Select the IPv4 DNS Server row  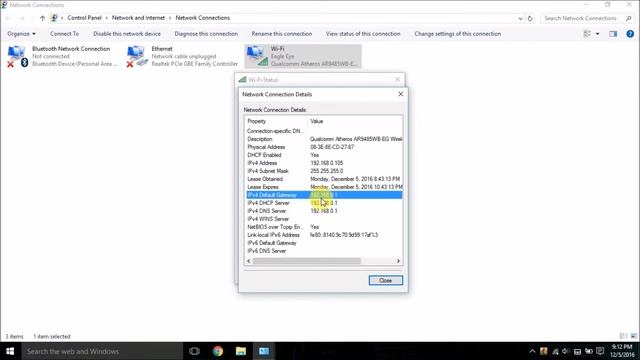pos(324,211)
